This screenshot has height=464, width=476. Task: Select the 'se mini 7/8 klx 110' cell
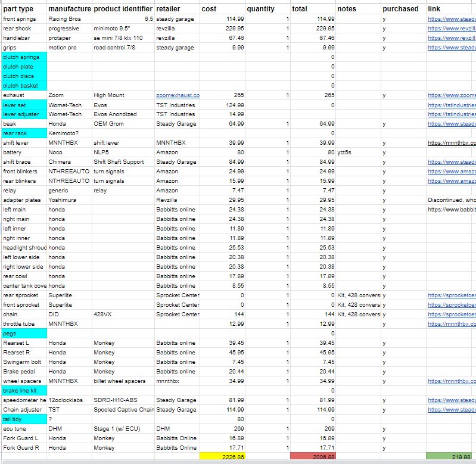click(x=123, y=38)
